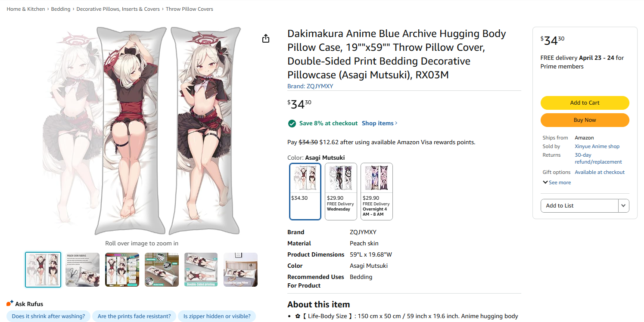Image resolution: width=644 pixels, height=322 pixels.
Task: Click the Ask Rufus sparkle icon
Action: tap(10, 303)
